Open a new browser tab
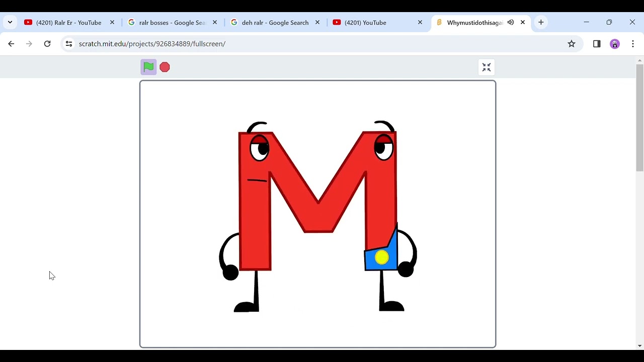Image resolution: width=644 pixels, height=362 pixels. 541,22
